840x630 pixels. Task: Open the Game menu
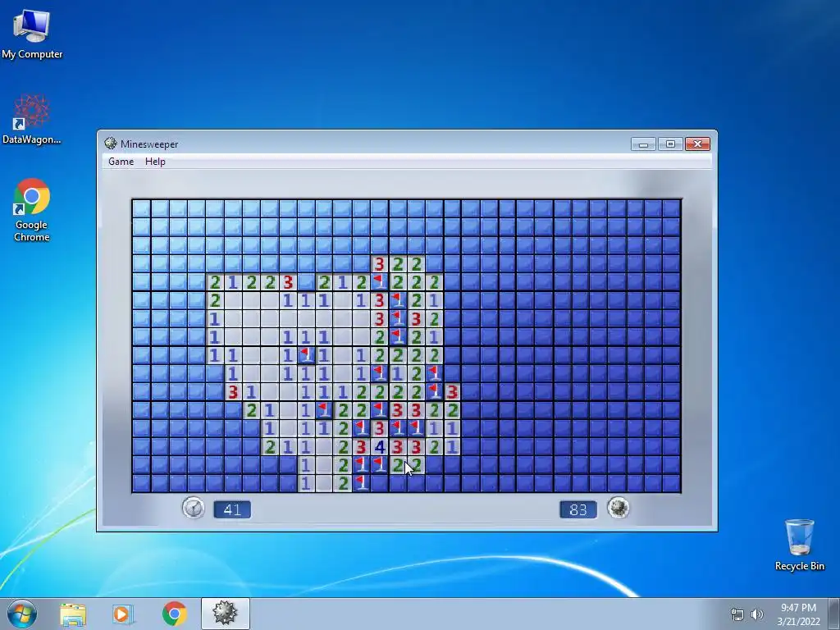(x=121, y=162)
